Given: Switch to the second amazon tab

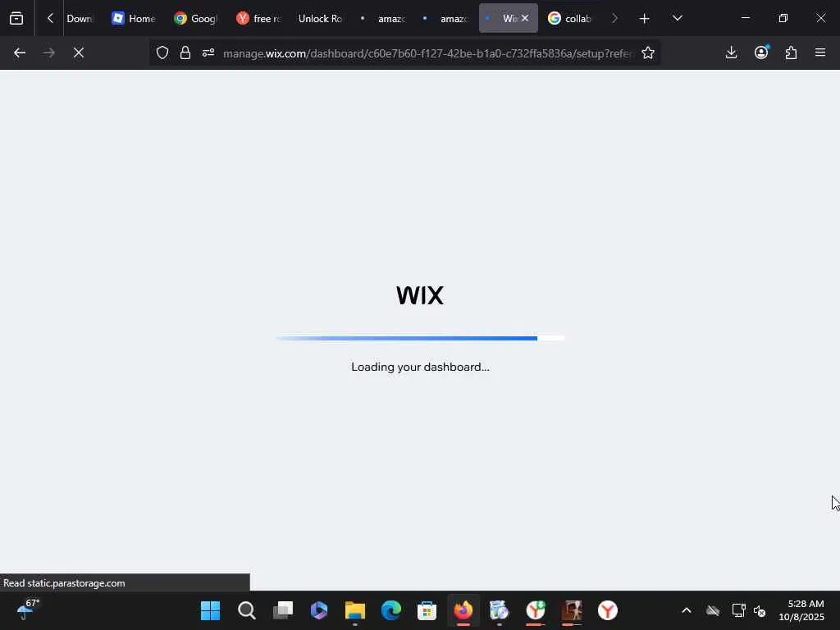Looking at the screenshot, I should click(x=445, y=18).
